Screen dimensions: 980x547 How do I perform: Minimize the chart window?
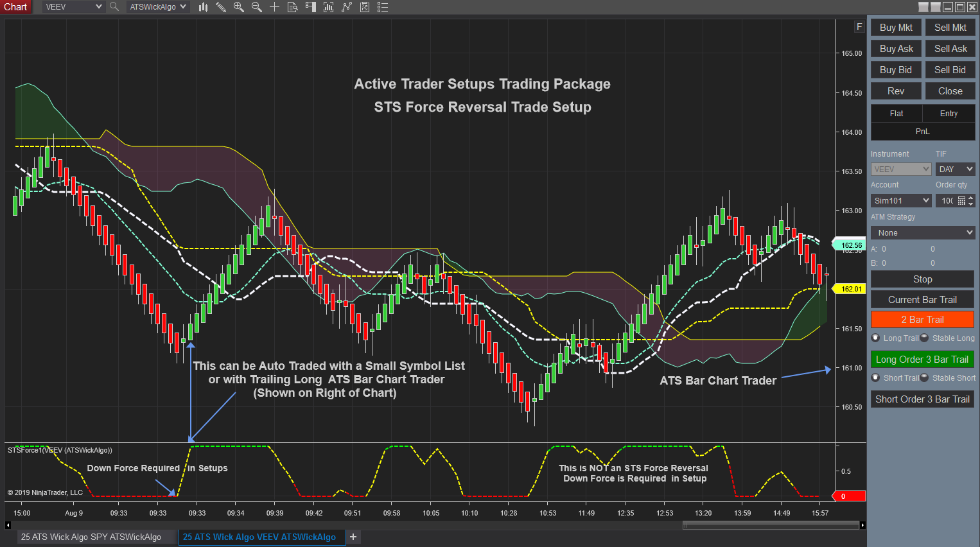point(948,7)
